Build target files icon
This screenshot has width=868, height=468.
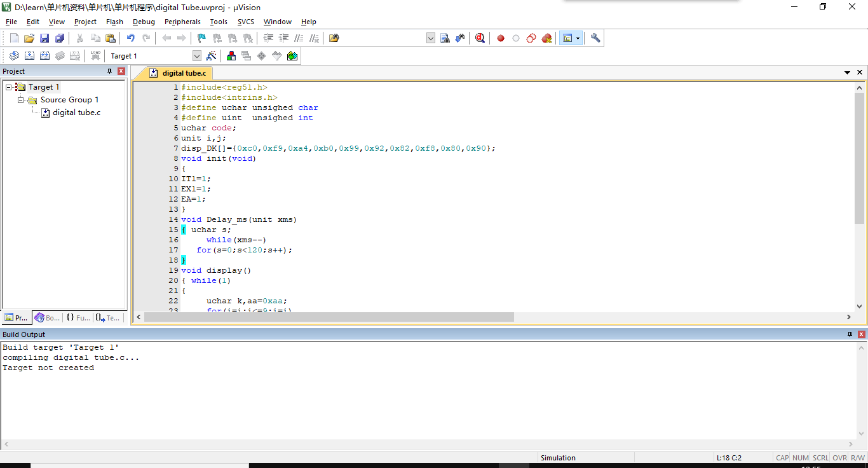[x=29, y=56]
